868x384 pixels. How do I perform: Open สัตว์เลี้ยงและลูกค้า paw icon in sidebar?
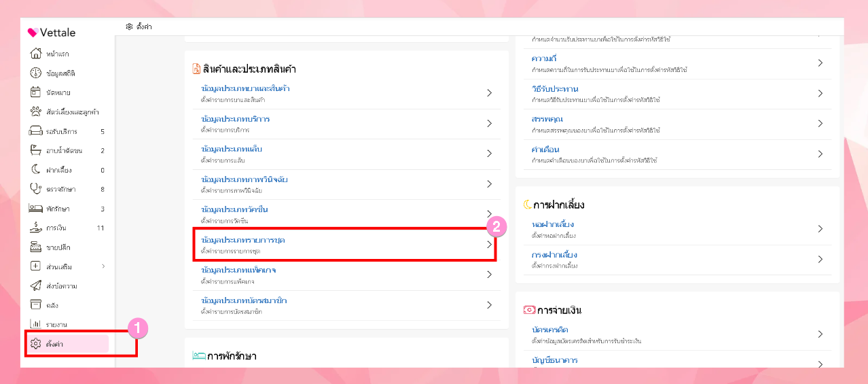pyautogui.click(x=36, y=111)
